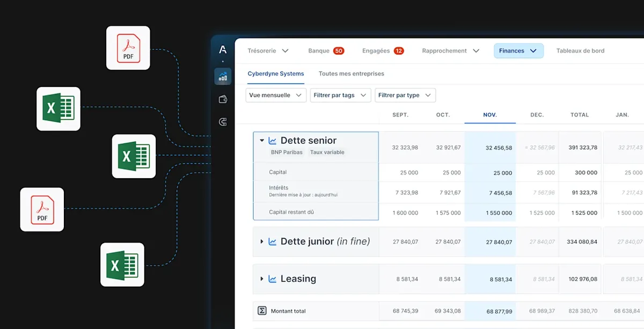
Task: Click Leasing total 102 976,08
Action: tap(582, 280)
